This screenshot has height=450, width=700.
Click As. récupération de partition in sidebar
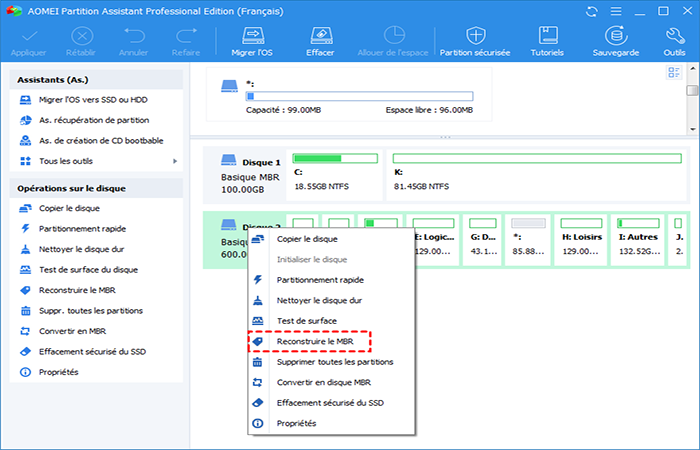tap(100, 120)
